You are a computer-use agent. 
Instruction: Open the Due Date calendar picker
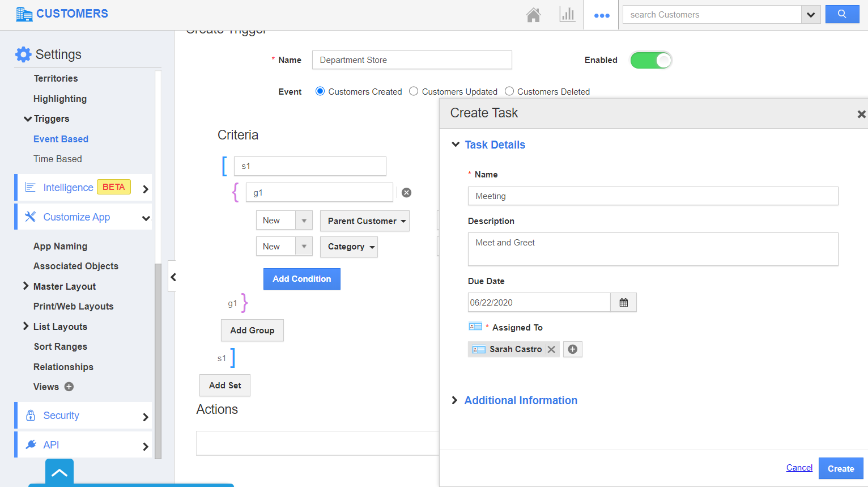coord(623,303)
